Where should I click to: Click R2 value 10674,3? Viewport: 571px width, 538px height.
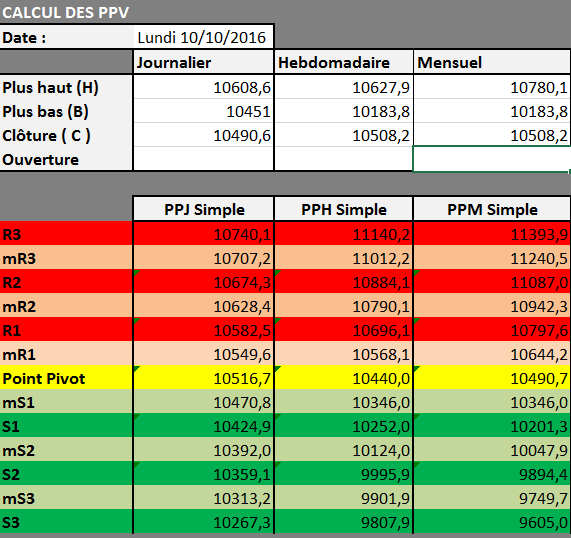203,282
